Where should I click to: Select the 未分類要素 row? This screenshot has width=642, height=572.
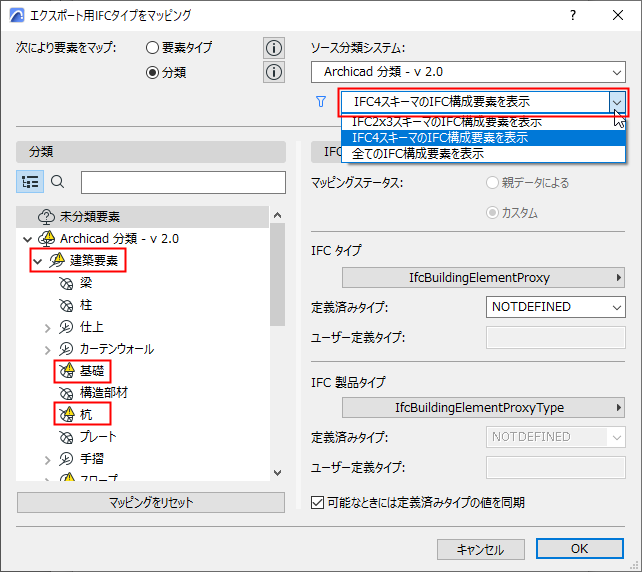tap(142, 217)
